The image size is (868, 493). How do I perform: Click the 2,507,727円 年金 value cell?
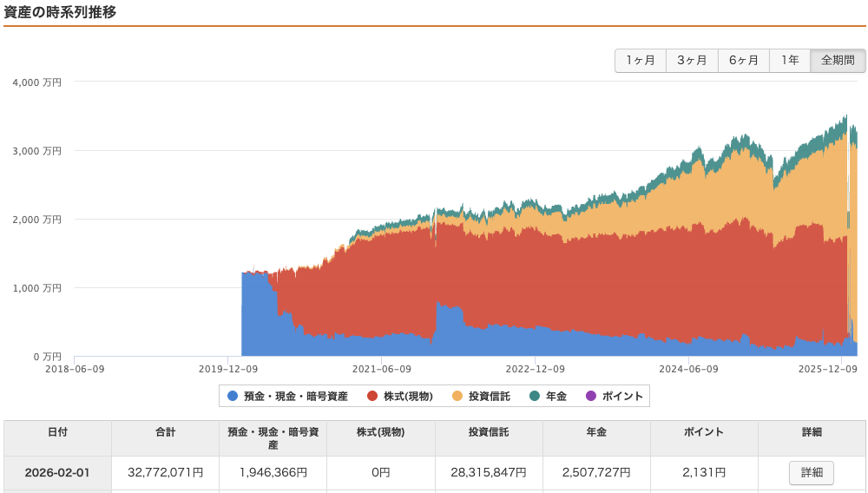tap(596, 473)
